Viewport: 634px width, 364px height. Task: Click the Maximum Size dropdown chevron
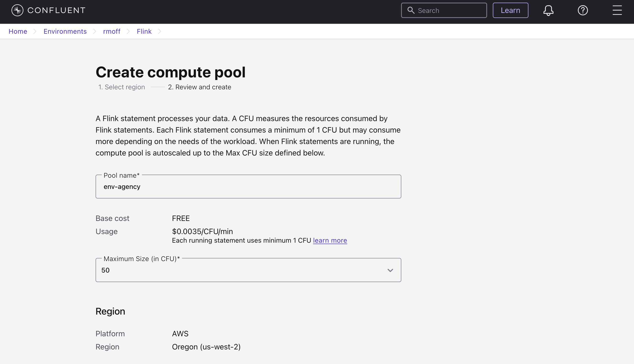click(390, 270)
